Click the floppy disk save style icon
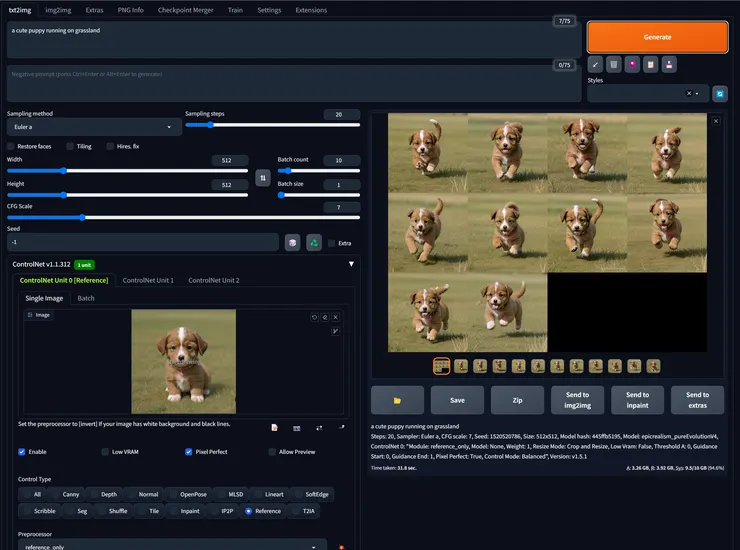This screenshot has width=740, height=550. pos(670,64)
